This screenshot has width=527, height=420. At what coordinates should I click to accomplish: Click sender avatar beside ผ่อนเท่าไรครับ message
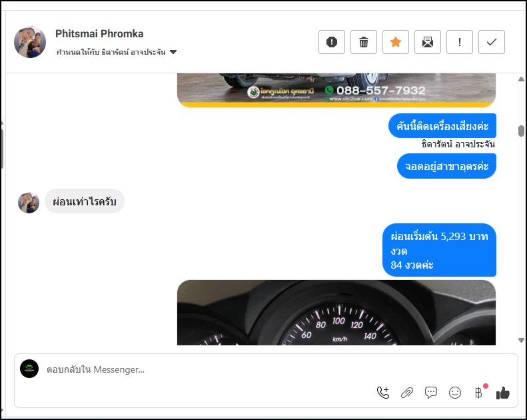(29, 203)
